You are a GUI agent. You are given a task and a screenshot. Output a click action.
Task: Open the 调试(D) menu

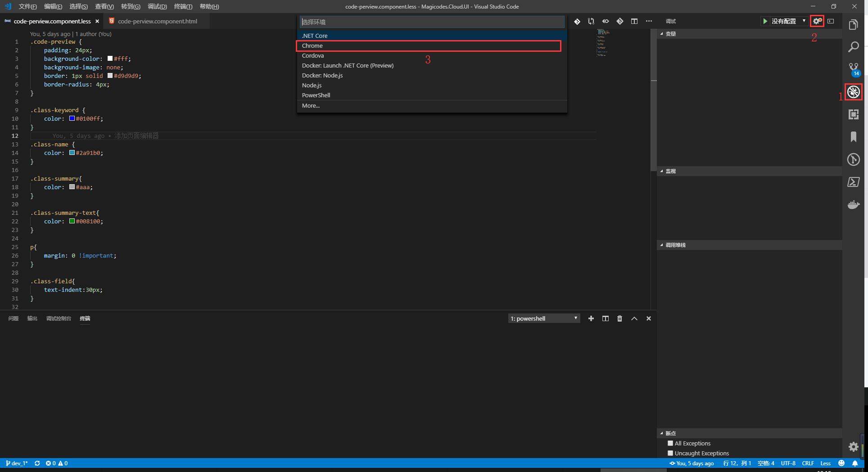point(156,6)
